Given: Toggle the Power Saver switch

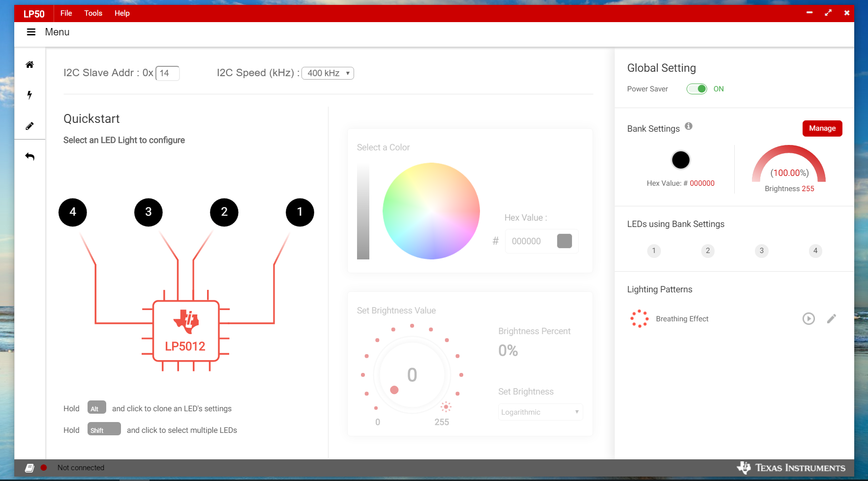Looking at the screenshot, I should (x=697, y=89).
